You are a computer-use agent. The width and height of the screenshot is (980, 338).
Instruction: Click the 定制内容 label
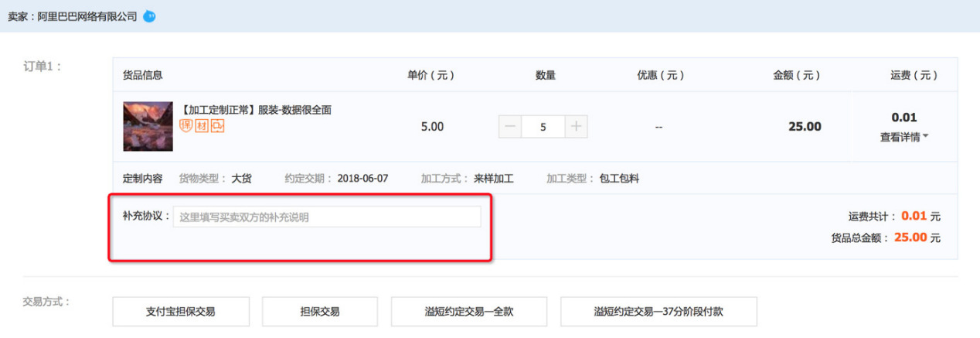pos(143,179)
